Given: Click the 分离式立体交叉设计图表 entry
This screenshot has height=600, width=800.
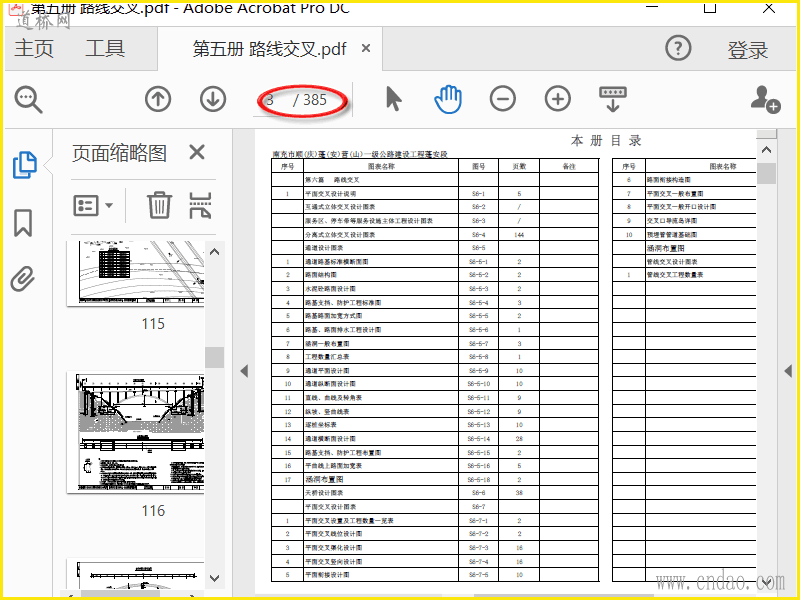Looking at the screenshot, I should pyautogui.click(x=340, y=235).
